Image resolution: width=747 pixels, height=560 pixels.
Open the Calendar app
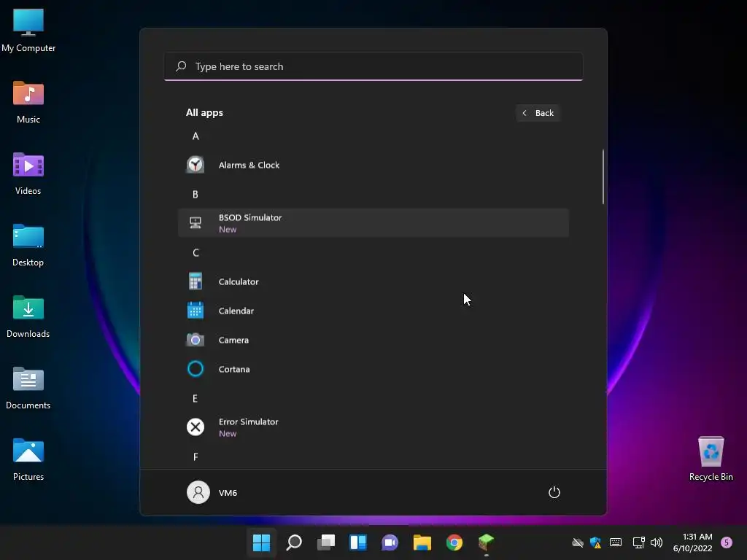coord(373,311)
